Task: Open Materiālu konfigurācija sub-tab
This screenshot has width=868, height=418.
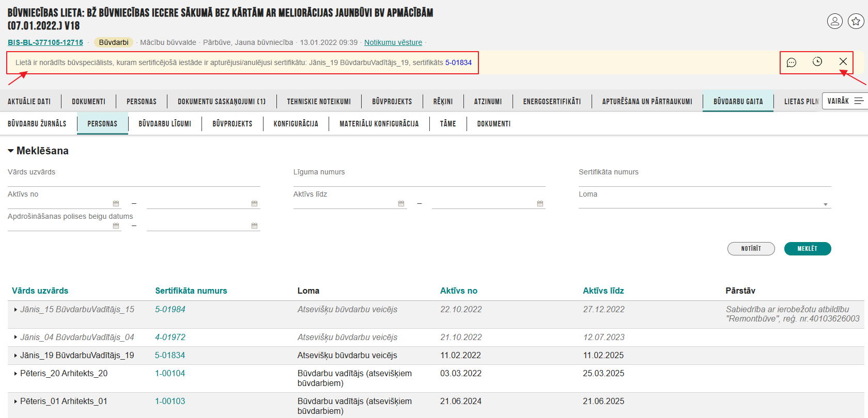Action: [x=379, y=124]
